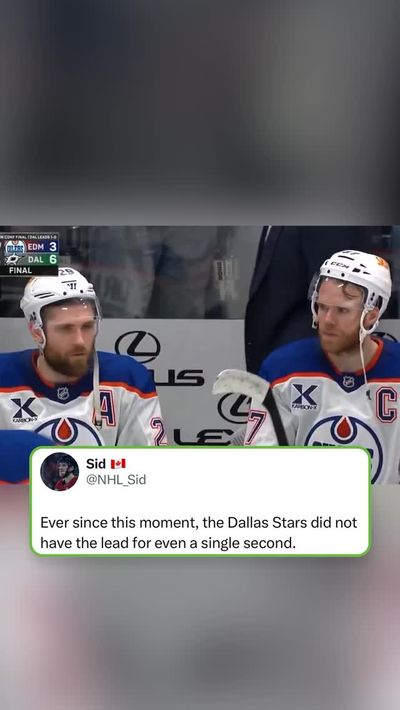Viewport: 400px width, 710px height.
Task: Click the Karbon-X patch on the captain's jersey
Action: click(304, 396)
